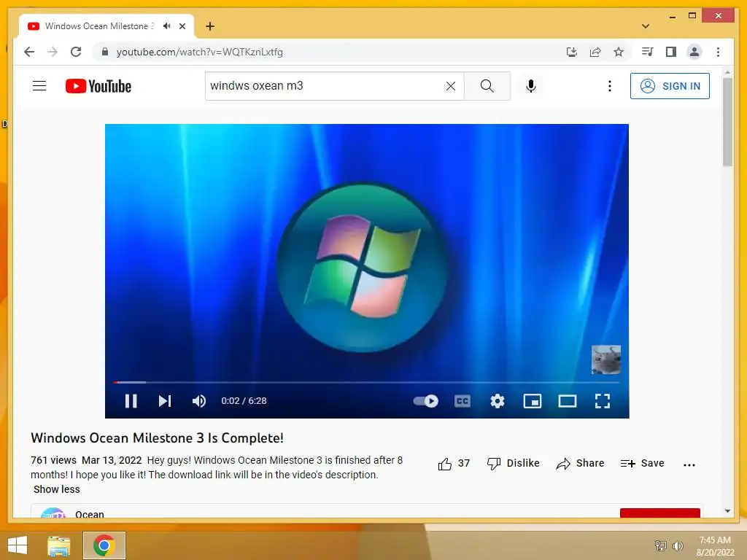This screenshot has width=747, height=560.
Task: Open media controls in Chrome toolbar
Action: pyautogui.click(x=648, y=52)
